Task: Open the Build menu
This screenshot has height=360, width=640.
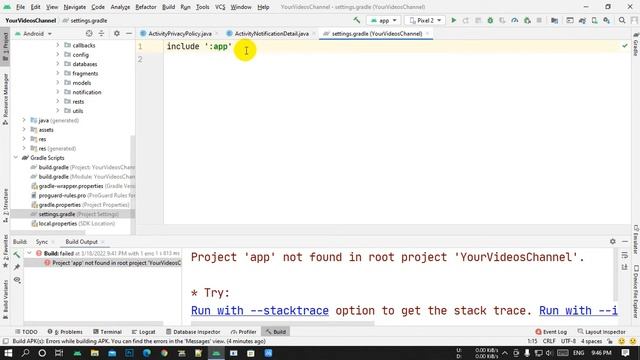Action: [169, 7]
